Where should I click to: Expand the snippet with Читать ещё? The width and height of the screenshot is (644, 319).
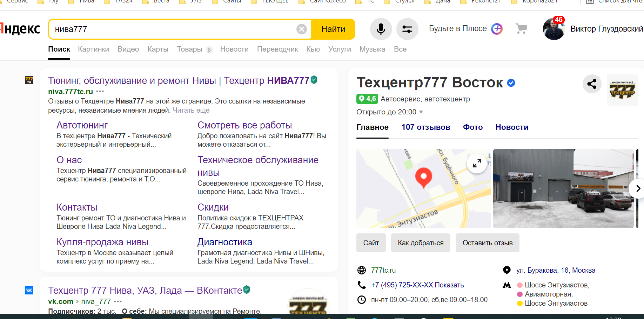[191, 110]
